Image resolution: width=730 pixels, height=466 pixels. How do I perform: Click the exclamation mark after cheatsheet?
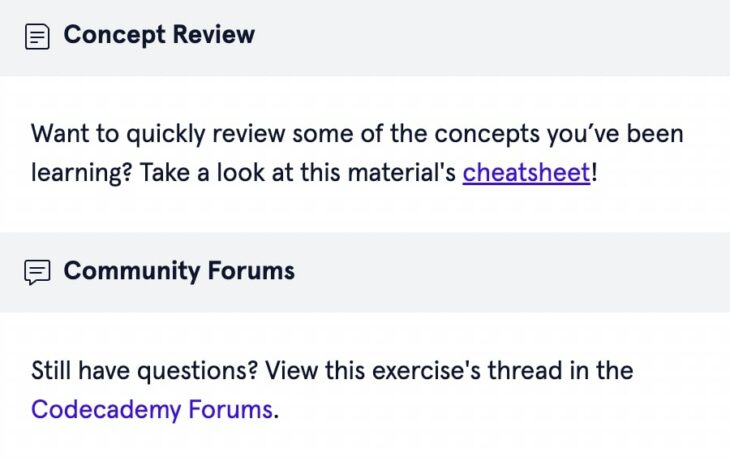point(595,172)
